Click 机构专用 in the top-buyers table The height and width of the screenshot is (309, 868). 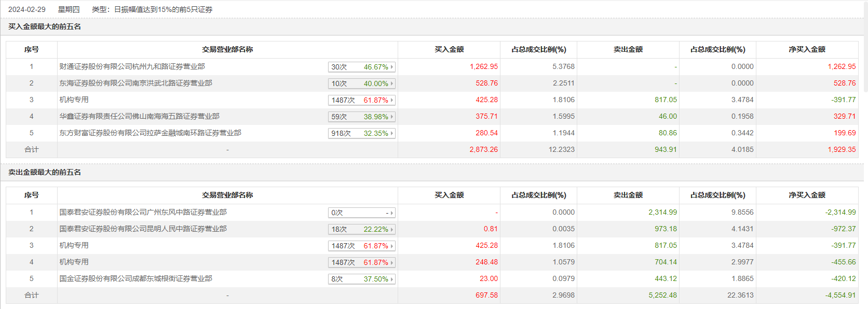pyautogui.click(x=74, y=100)
